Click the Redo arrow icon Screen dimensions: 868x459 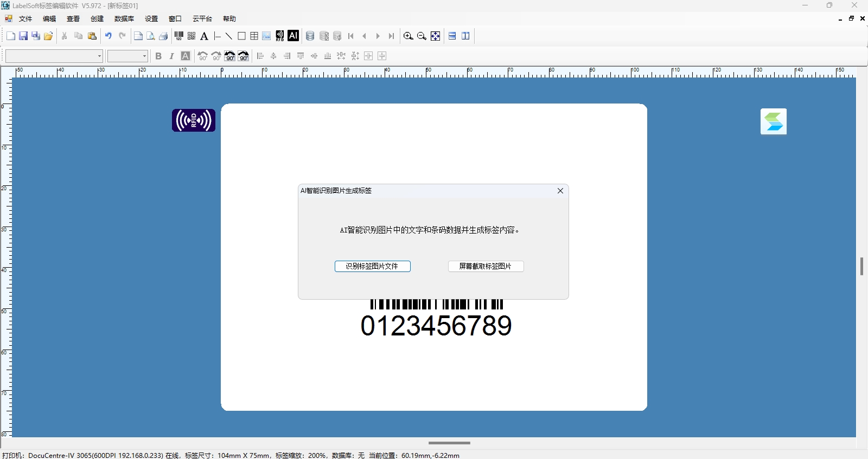(x=122, y=36)
